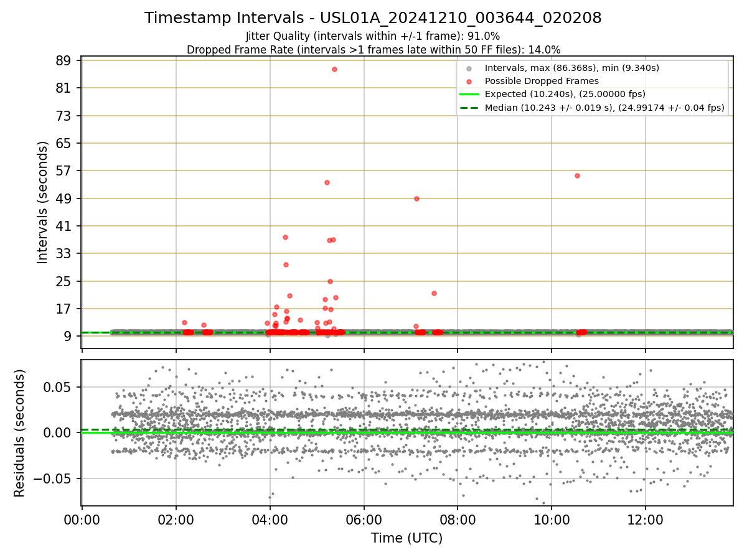The image size is (747, 560).
Task: Click x-axis tick label 12:00
Action: click(646, 520)
